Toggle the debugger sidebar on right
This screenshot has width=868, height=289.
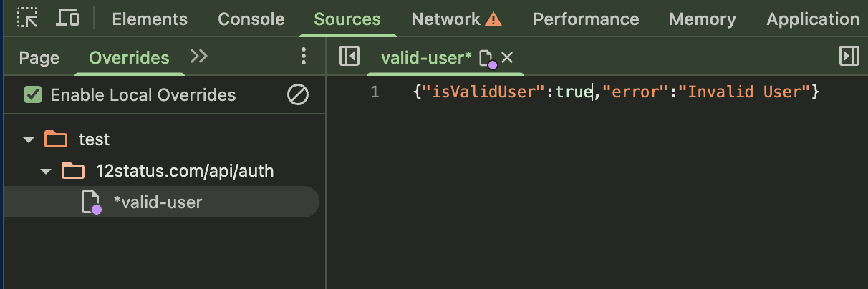849,57
